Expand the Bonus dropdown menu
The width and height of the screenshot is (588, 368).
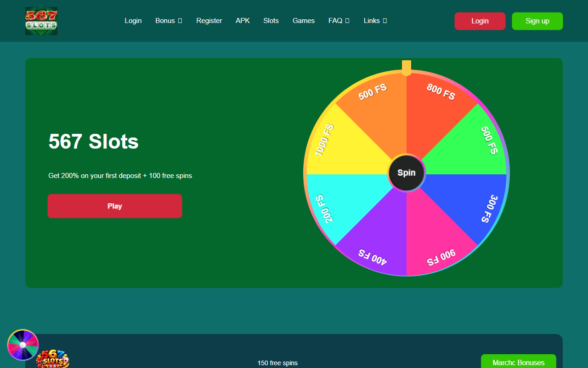169,21
